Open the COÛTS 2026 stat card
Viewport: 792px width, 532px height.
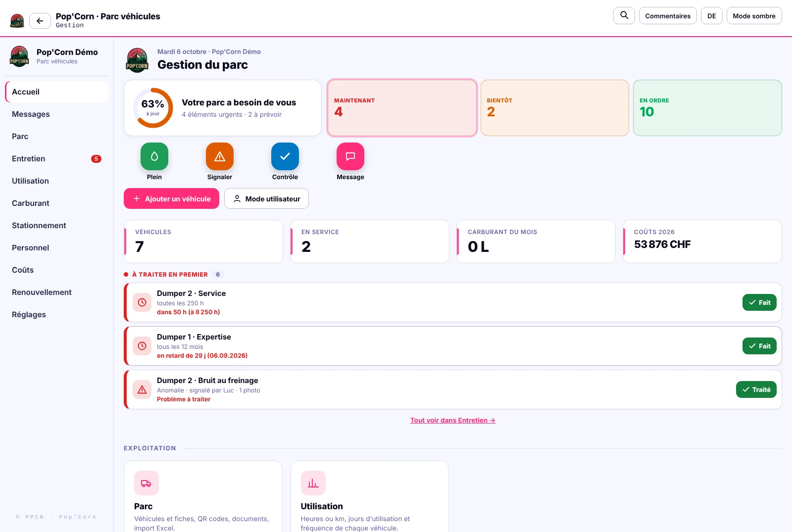coord(702,242)
